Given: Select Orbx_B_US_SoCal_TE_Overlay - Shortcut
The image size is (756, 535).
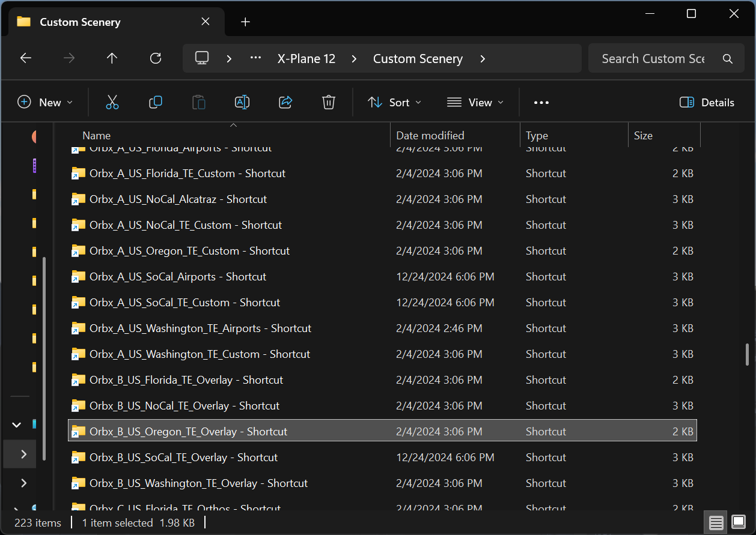Looking at the screenshot, I should 383,458.
